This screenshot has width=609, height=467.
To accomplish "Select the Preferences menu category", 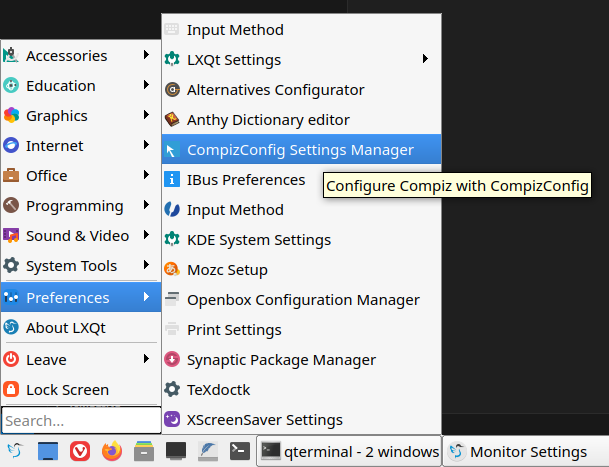I will pyautogui.click(x=81, y=297).
